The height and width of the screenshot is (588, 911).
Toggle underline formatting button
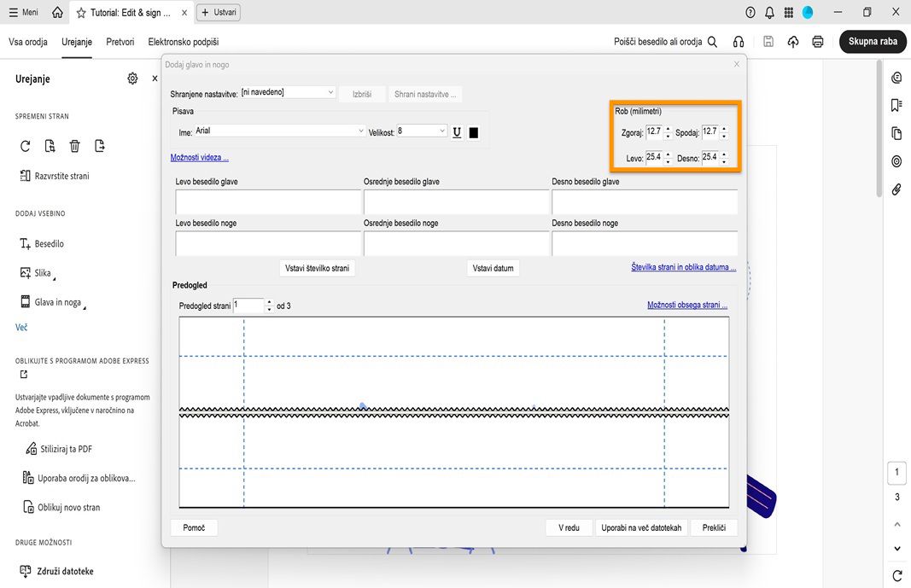(x=457, y=133)
